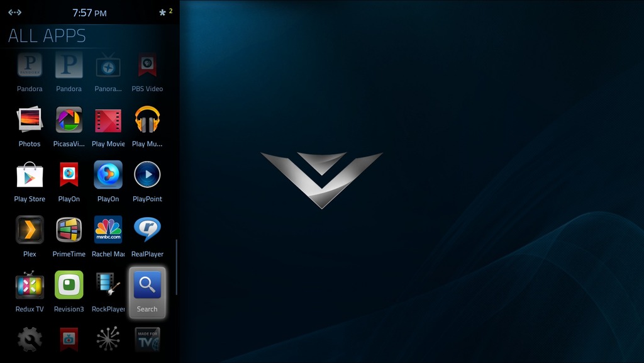Select the highlighted Search app
This screenshot has width=644, height=363.
coord(147,293)
